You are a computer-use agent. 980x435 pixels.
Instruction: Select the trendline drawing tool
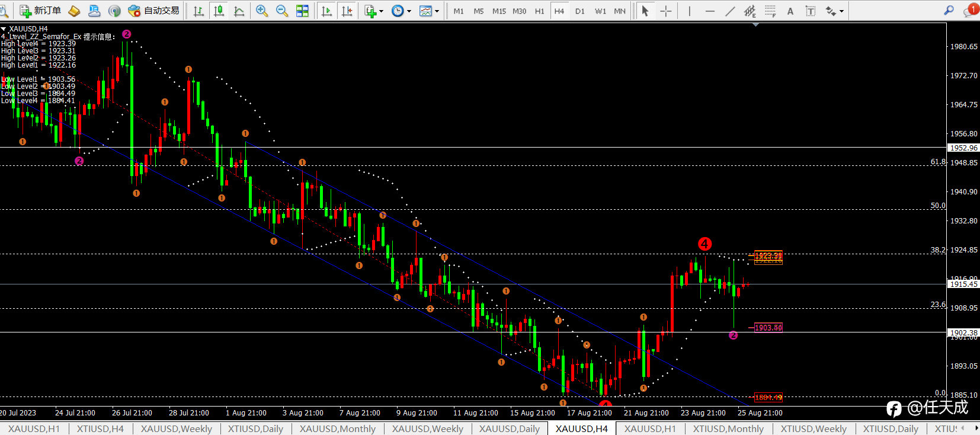click(730, 11)
